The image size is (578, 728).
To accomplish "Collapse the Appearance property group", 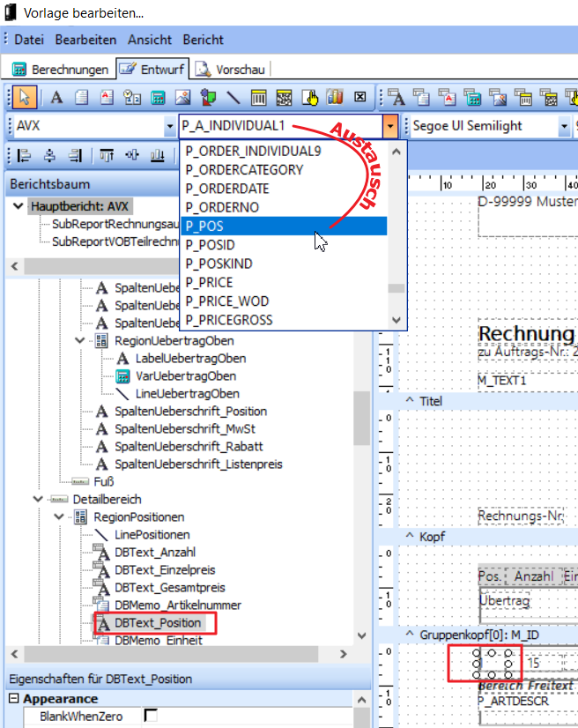I will (14, 699).
